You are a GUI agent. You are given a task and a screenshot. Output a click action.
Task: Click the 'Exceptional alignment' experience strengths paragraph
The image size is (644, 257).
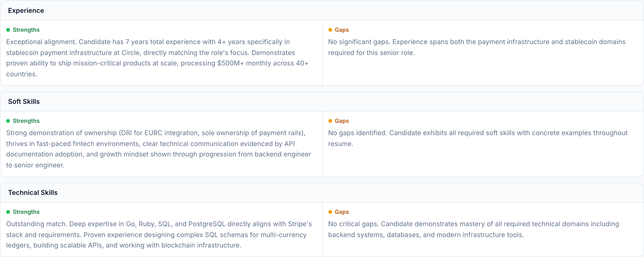[x=158, y=58]
